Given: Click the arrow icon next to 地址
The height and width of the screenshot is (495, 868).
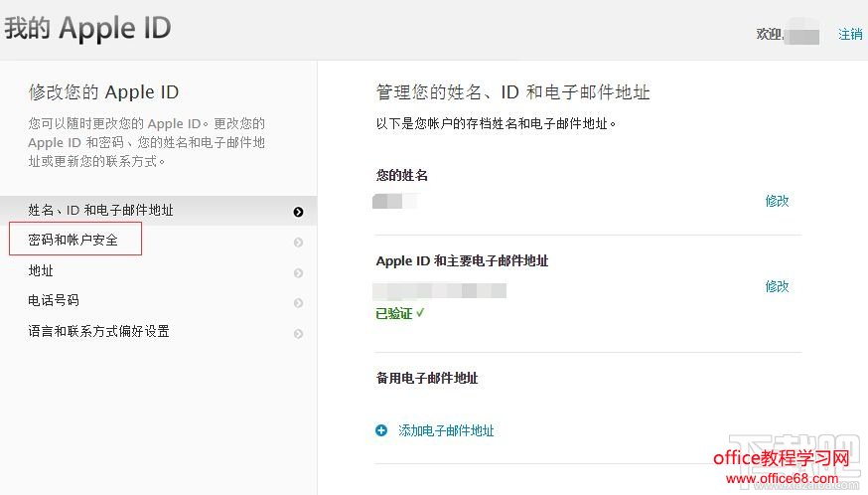Looking at the screenshot, I should [x=298, y=272].
